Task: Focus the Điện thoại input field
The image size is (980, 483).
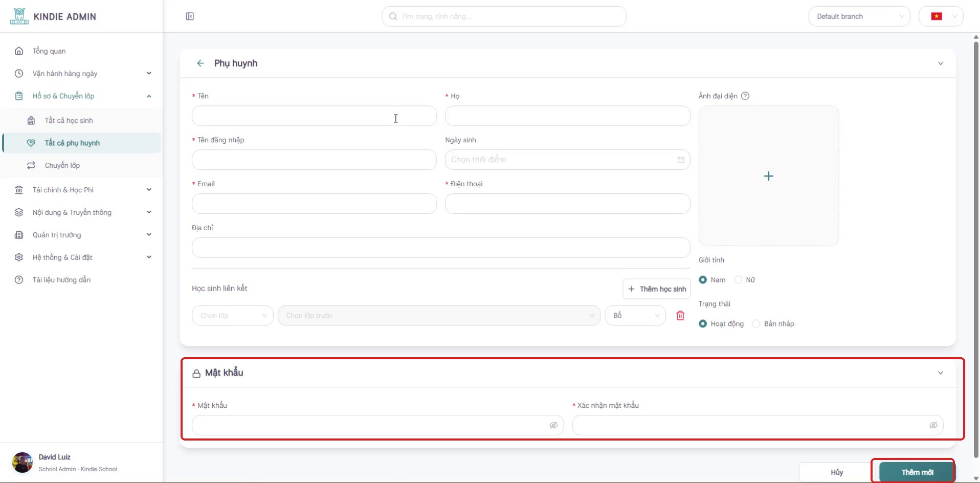Action: click(x=567, y=204)
